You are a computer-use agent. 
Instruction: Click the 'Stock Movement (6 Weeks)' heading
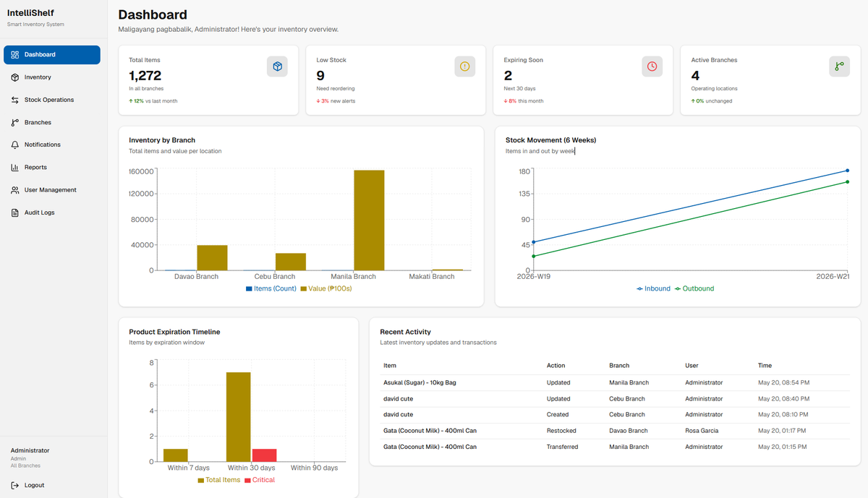(x=550, y=140)
